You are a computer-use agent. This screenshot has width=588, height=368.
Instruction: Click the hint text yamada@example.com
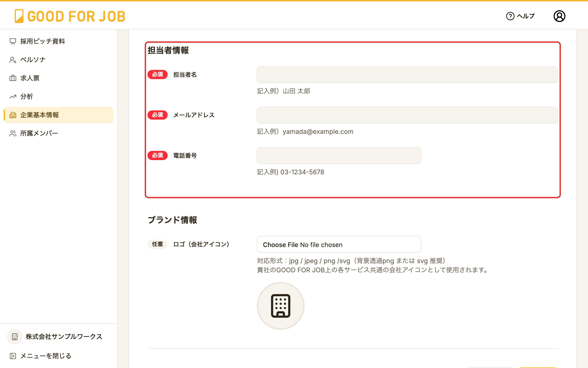[318, 132]
